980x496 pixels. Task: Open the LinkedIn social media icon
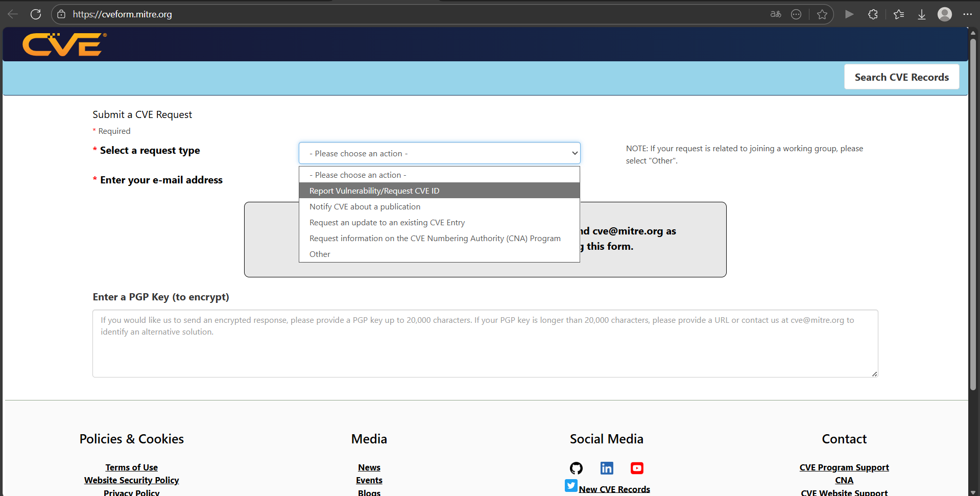pos(607,468)
